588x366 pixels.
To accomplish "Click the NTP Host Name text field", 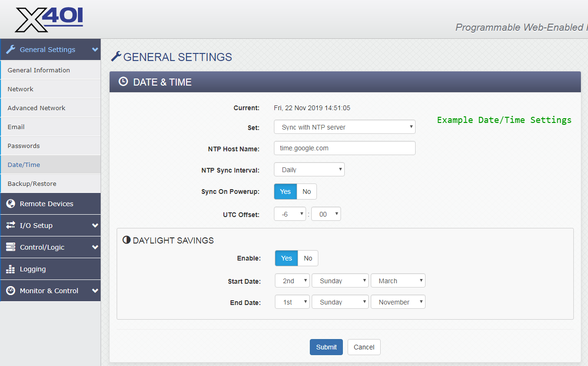I will (x=344, y=148).
